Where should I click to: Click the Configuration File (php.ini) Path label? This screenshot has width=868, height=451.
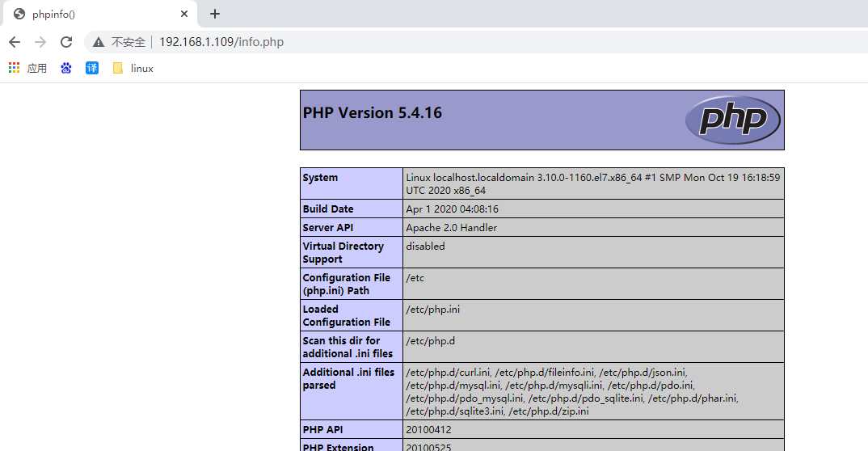click(347, 284)
